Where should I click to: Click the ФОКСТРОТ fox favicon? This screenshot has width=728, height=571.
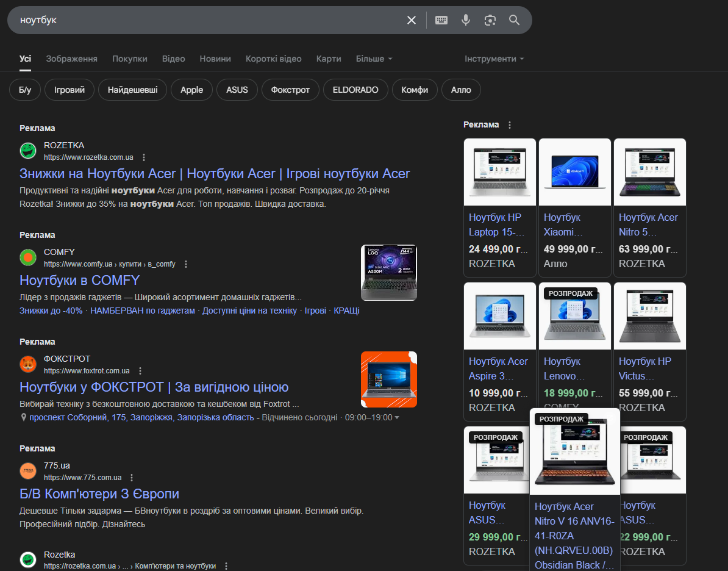point(28,364)
